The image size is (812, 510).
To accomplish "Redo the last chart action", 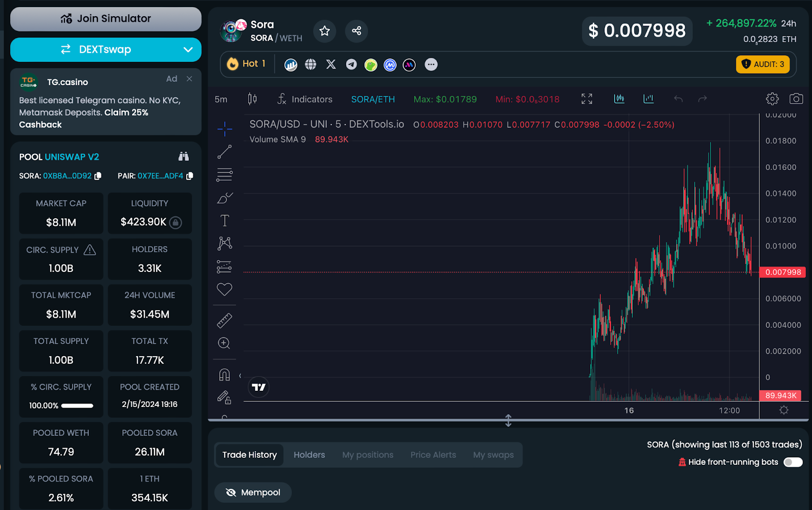I will (x=702, y=99).
